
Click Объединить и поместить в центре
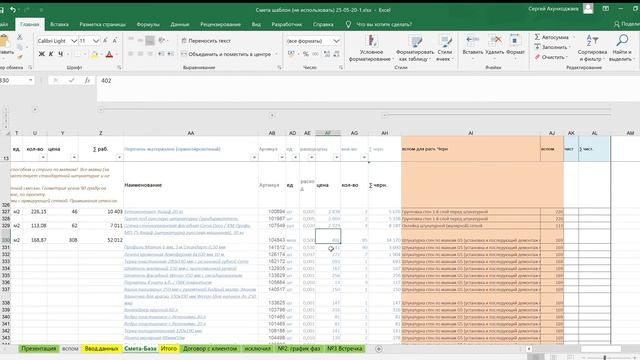coord(227,54)
